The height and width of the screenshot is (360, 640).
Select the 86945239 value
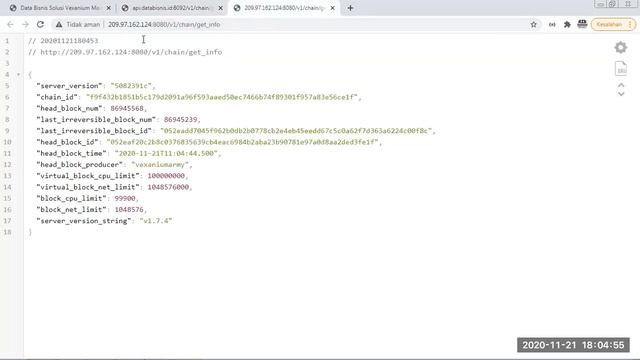[x=180, y=120]
